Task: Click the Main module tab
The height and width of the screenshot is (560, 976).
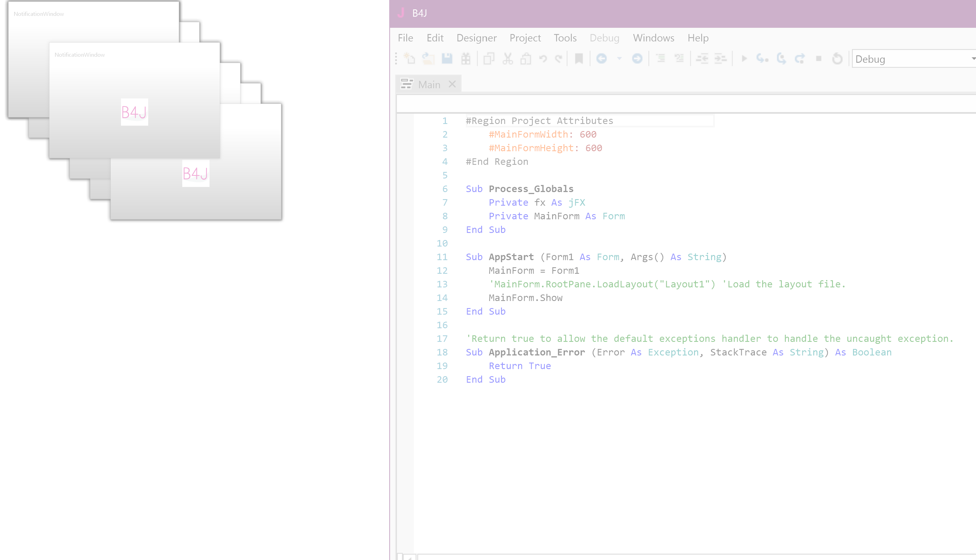Action: point(429,85)
